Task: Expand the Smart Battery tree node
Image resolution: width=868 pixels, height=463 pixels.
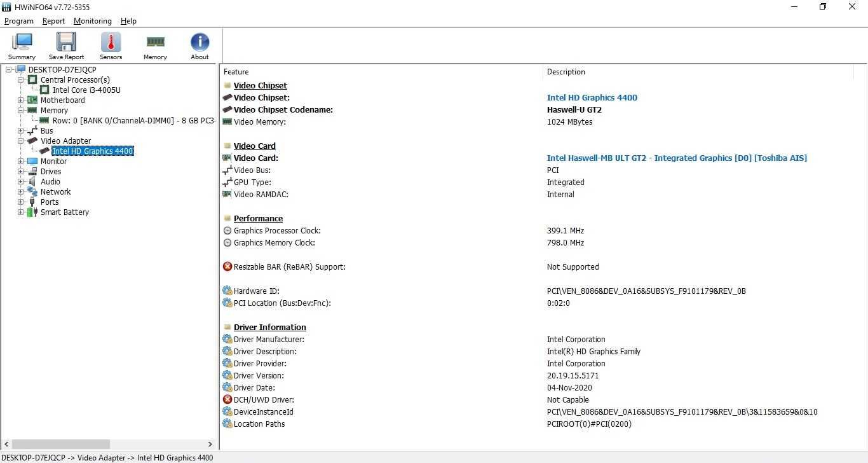Action: click(20, 212)
